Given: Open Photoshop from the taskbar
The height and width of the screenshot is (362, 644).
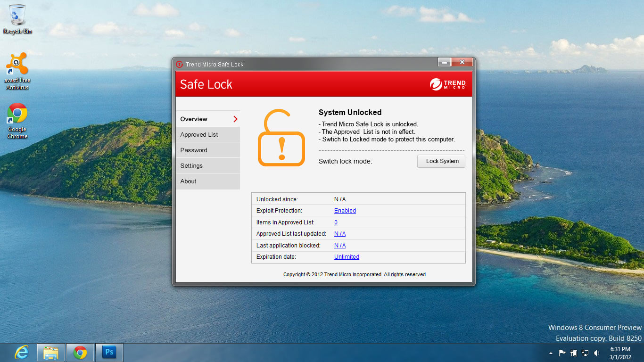Looking at the screenshot, I should coord(109,353).
